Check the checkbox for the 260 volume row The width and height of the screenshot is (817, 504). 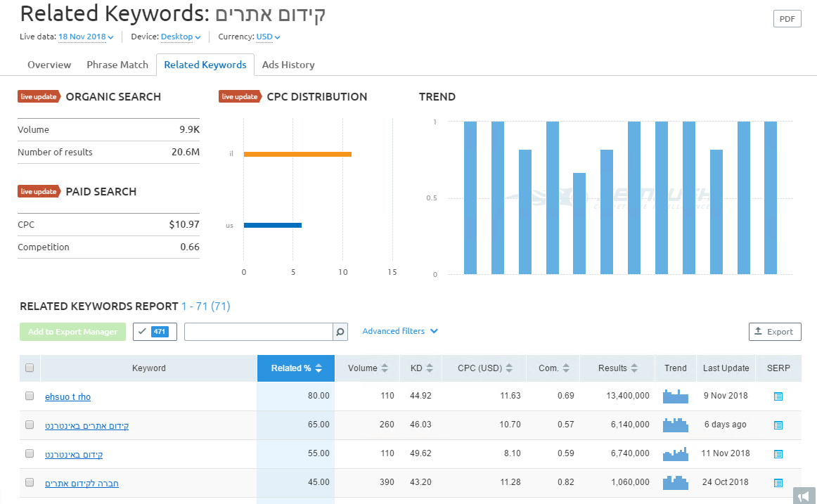click(30, 425)
